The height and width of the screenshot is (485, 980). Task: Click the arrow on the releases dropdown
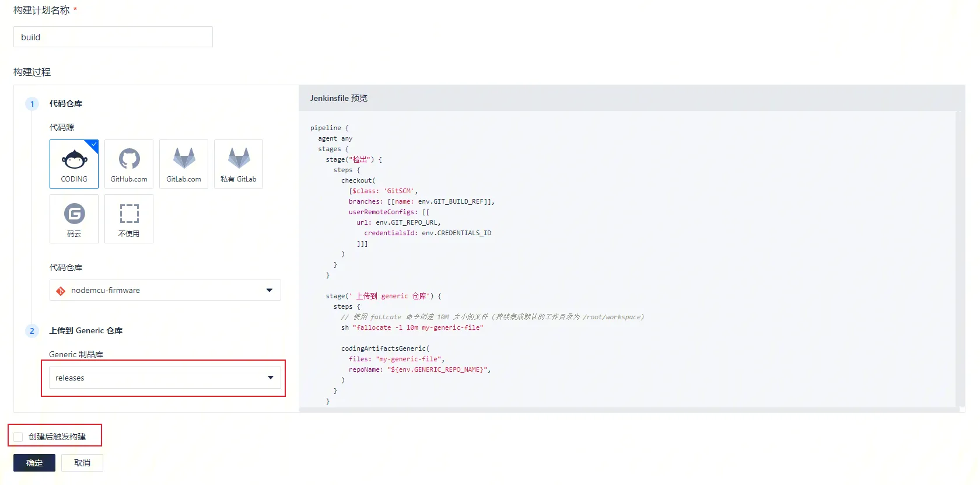pos(270,378)
